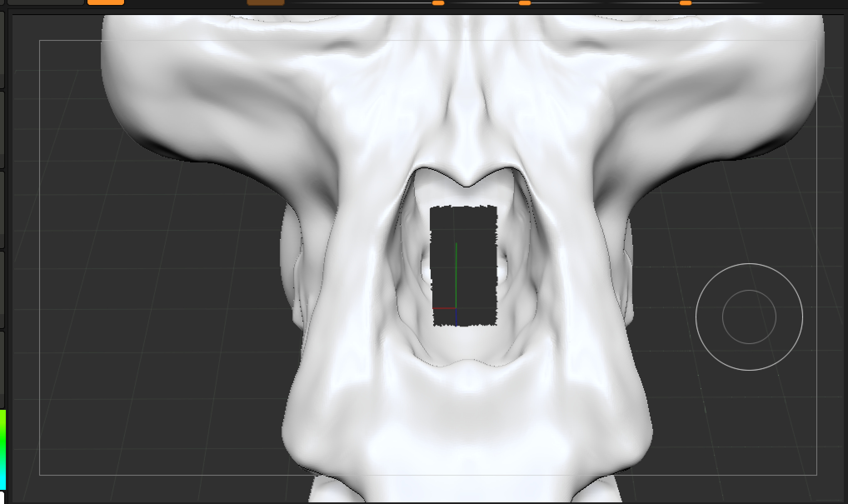Image resolution: width=848 pixels, height=504 pixels.
Task: Click the outer ring of the brush cursor
Action: 696,317
